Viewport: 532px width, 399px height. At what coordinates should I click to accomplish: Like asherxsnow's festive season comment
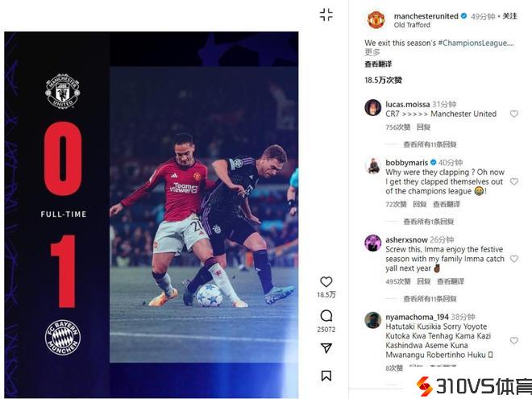(513, 259)
